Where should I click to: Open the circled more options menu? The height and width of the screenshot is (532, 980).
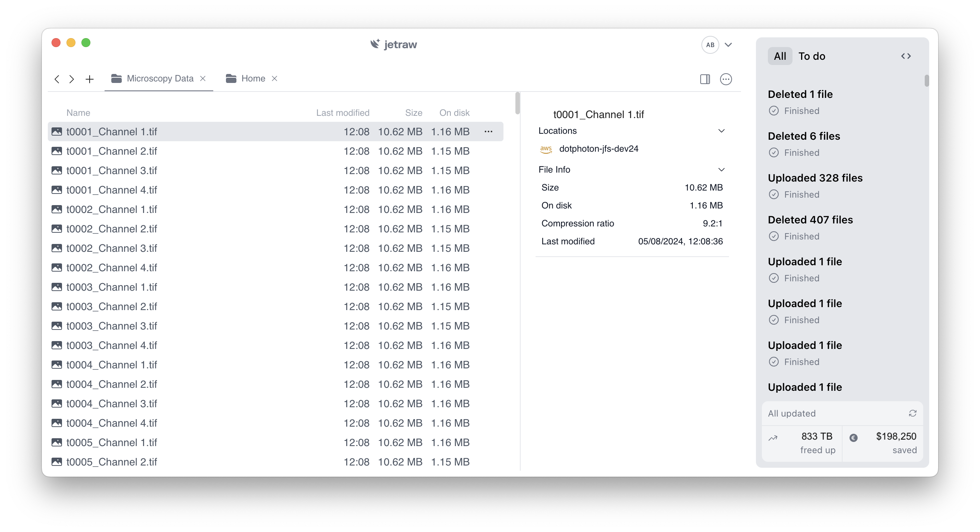point(726,79)
